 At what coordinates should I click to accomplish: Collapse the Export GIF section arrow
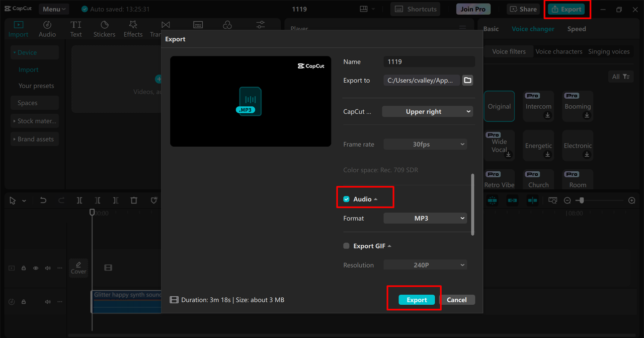click(x=389, y=246)
